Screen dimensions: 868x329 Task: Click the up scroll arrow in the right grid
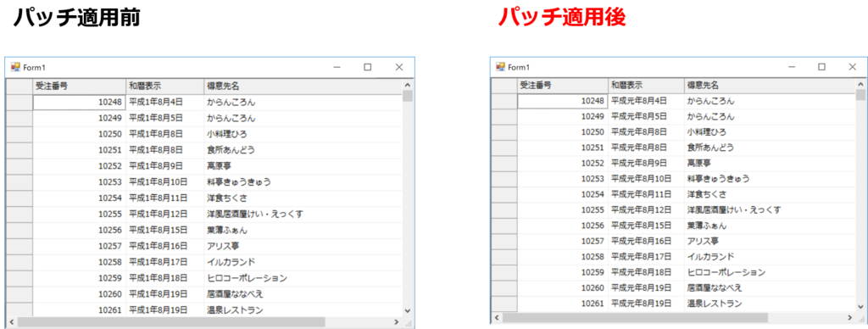tap(861, 84)
